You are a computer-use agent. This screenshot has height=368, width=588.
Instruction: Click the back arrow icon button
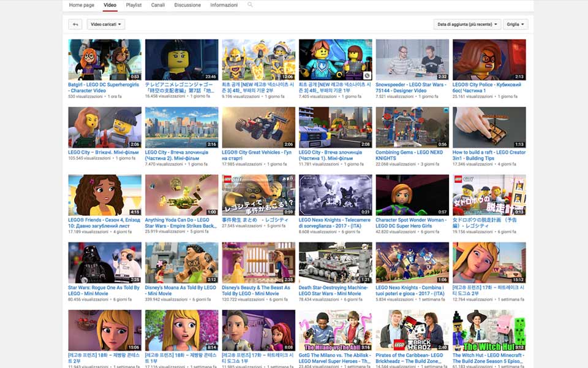(x=75, y=25)
